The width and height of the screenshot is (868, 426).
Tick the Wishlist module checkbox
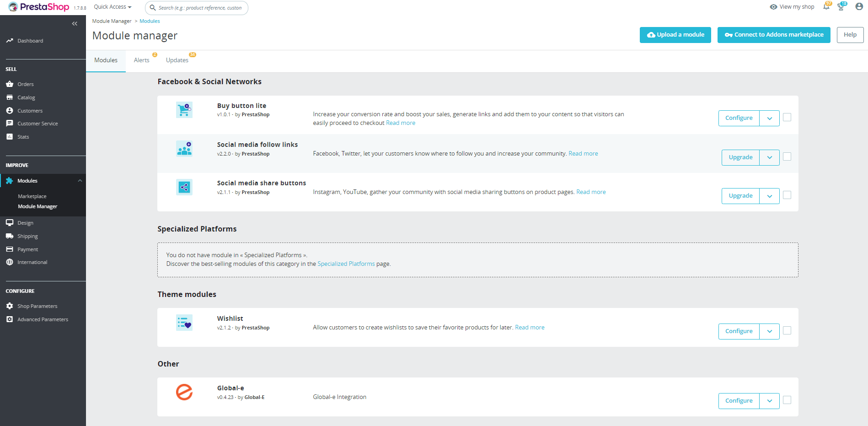(x=787, y=330)
